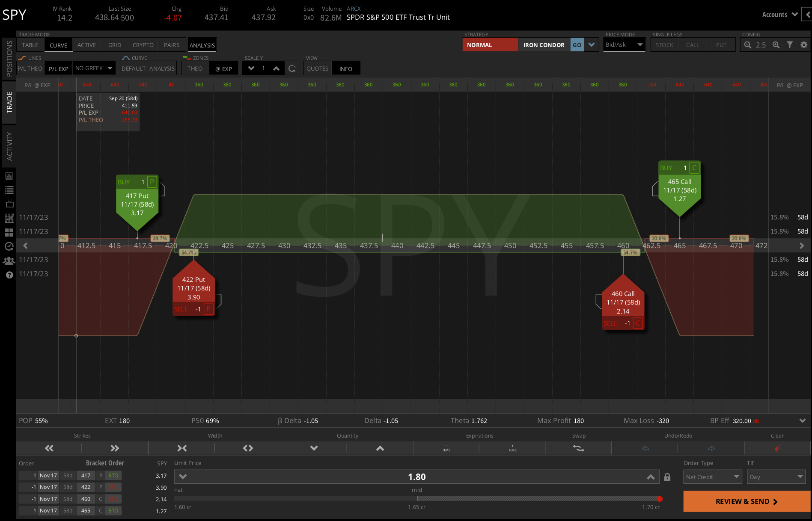Toggle the P/L THEO line
812x521 pixels.
(30, 68)
